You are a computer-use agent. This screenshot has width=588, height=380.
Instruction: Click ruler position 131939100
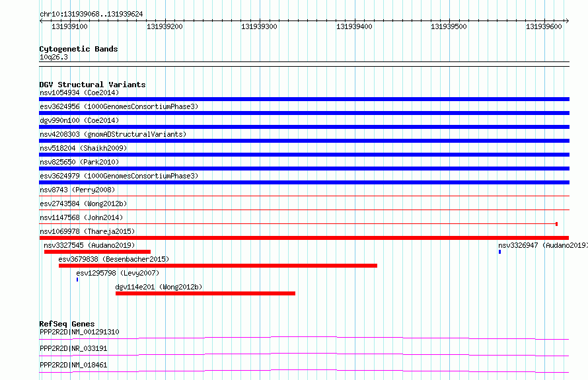coord(69,26)
